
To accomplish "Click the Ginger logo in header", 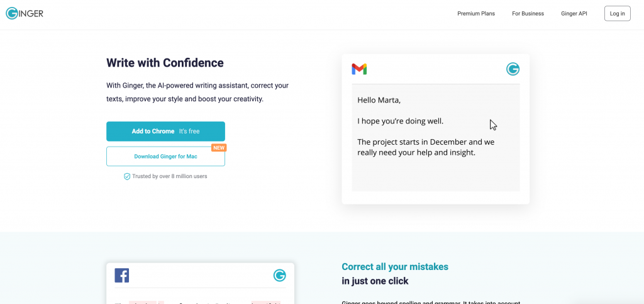I will pos(25,13).
